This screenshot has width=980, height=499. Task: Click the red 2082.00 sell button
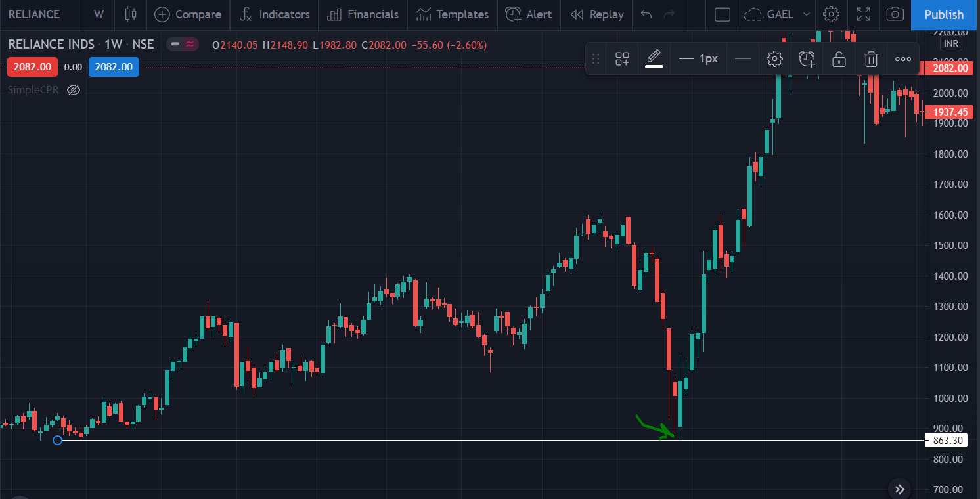click(33, 66)
